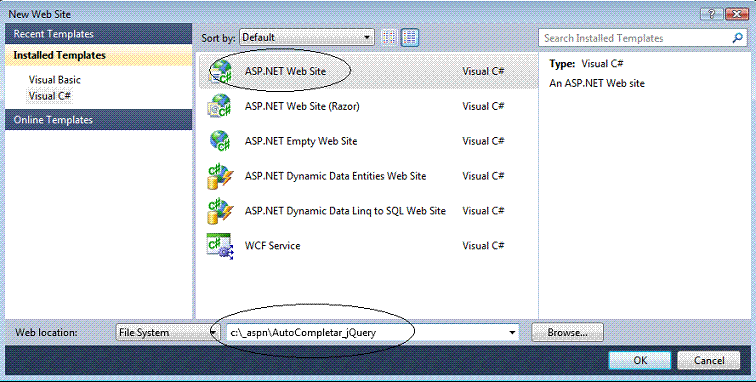Open the Recent Templates section

(98, 34)
